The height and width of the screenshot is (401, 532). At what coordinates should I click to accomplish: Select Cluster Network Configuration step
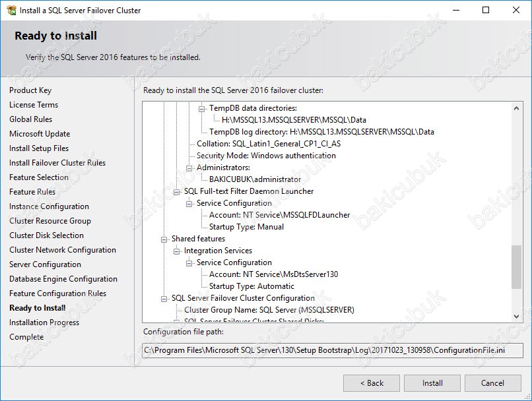pyautogui.click(x=63, y=250)
